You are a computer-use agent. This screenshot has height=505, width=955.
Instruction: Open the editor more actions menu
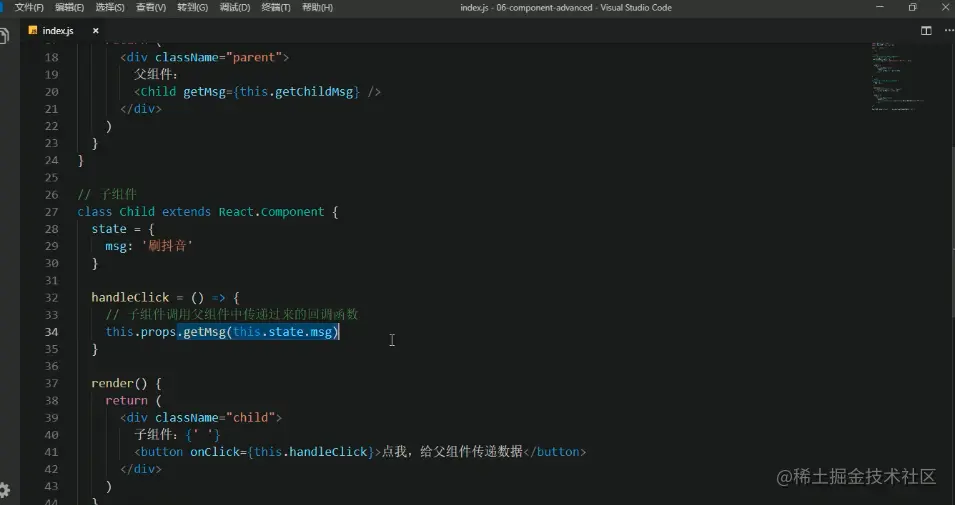948,30
